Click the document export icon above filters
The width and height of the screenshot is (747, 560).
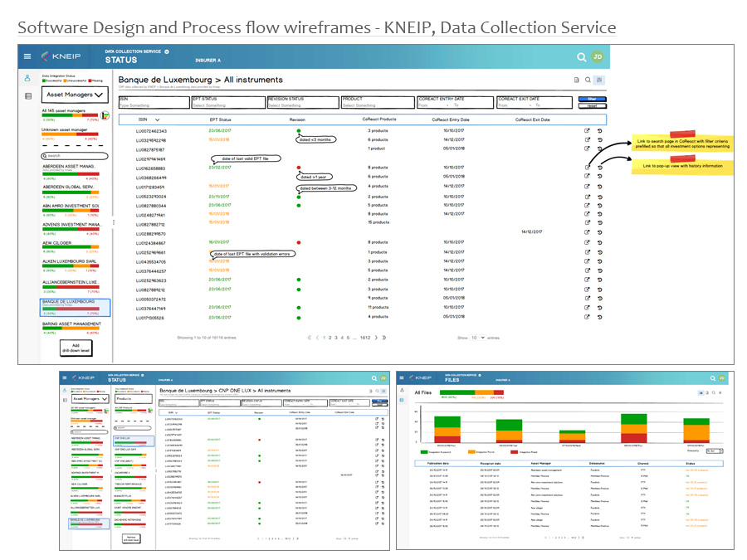tap(576, 80)
